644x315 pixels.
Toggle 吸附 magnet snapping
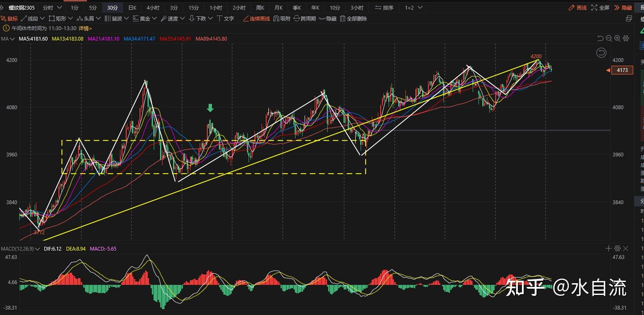click(282, 18)
